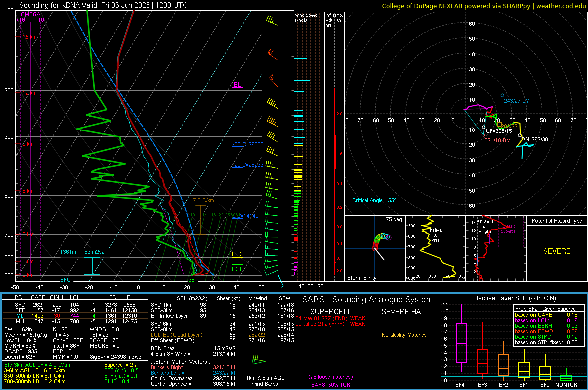
Task: Click the magenta EF4+ box plot
Action: point(461,338)
